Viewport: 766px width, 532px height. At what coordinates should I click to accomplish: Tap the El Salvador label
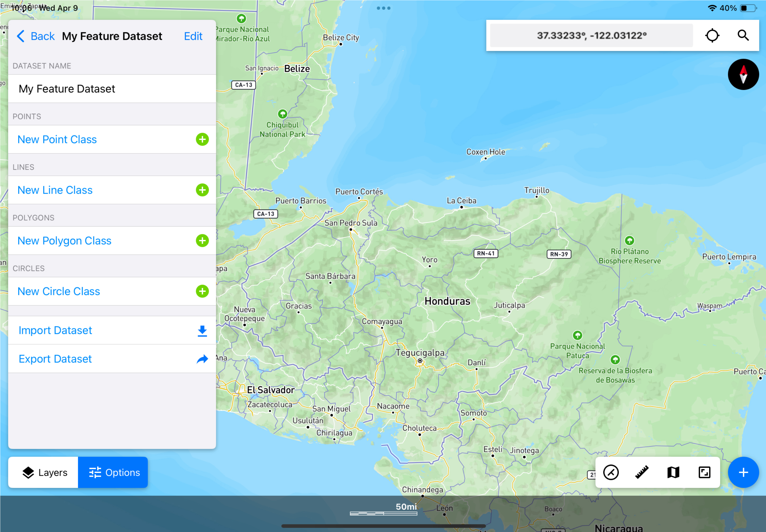tap(270, 390)
